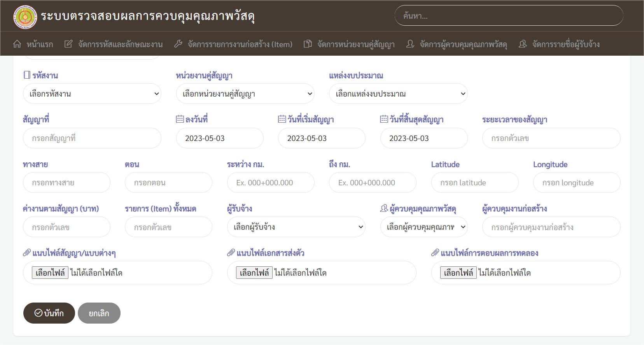
Task: Click the Latitude input field
Action: point(474,183)
